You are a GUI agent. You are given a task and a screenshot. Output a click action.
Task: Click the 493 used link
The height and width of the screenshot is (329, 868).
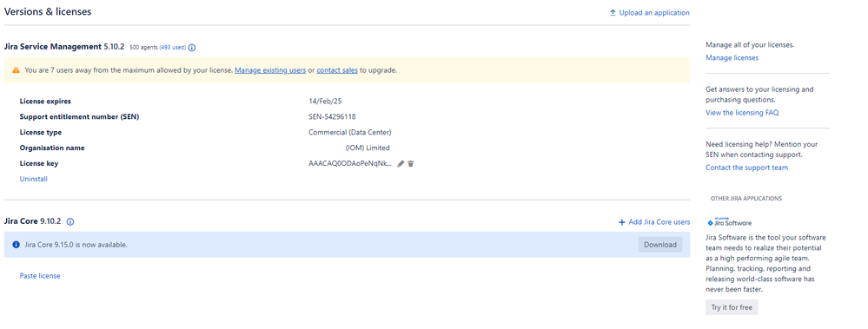coord(173,48)
